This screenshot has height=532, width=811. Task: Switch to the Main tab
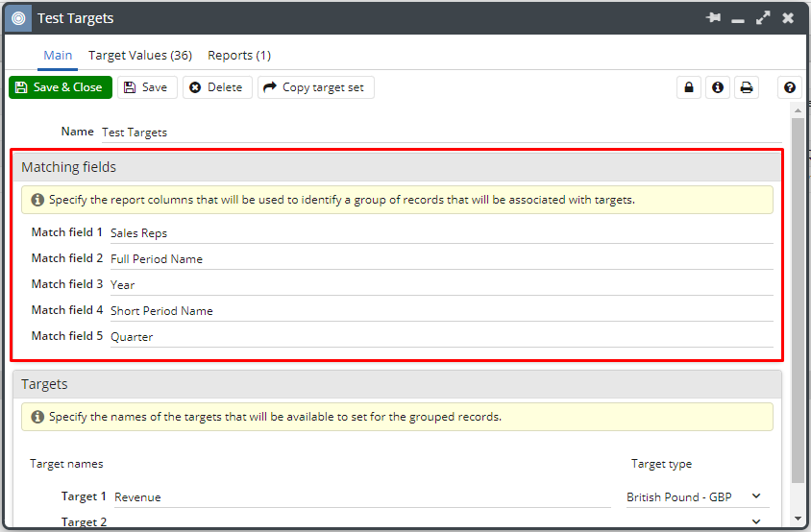(58, 56)
